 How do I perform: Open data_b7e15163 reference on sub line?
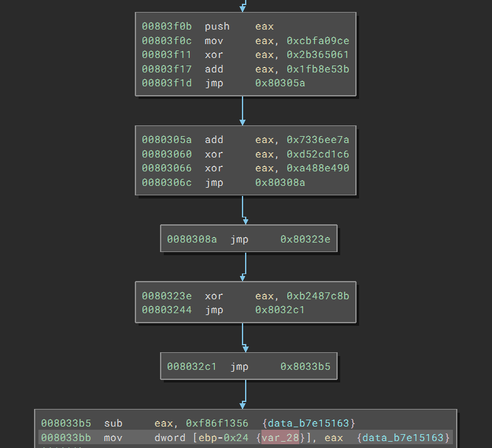click(309, 423)
